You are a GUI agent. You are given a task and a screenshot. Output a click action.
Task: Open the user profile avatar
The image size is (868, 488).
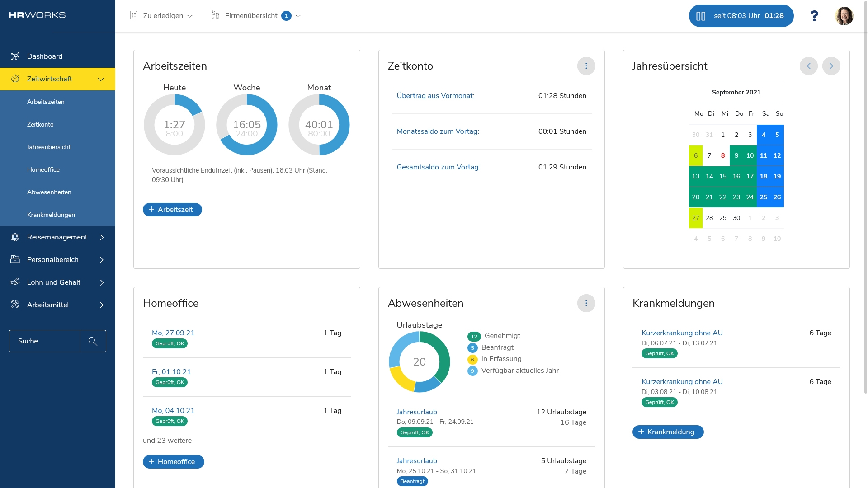[844, 16]
